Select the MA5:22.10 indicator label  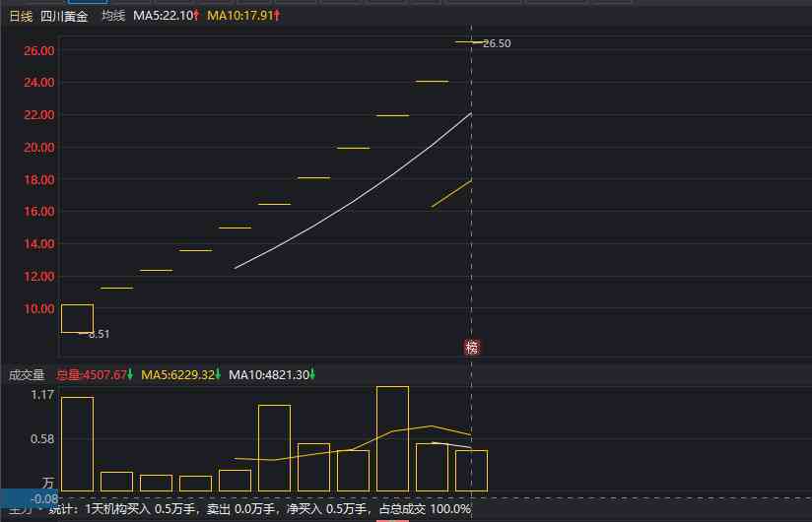click(166, 17)
